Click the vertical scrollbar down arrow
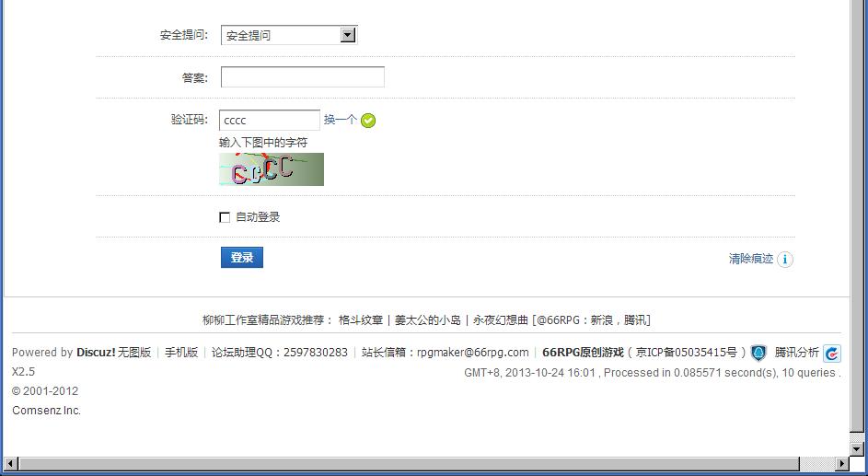 857,449
